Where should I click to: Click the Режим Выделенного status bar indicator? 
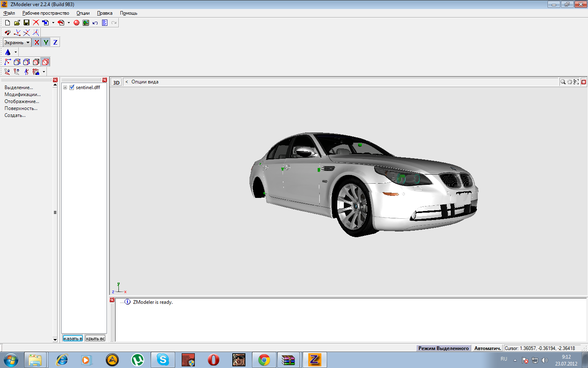pos(443,348)
